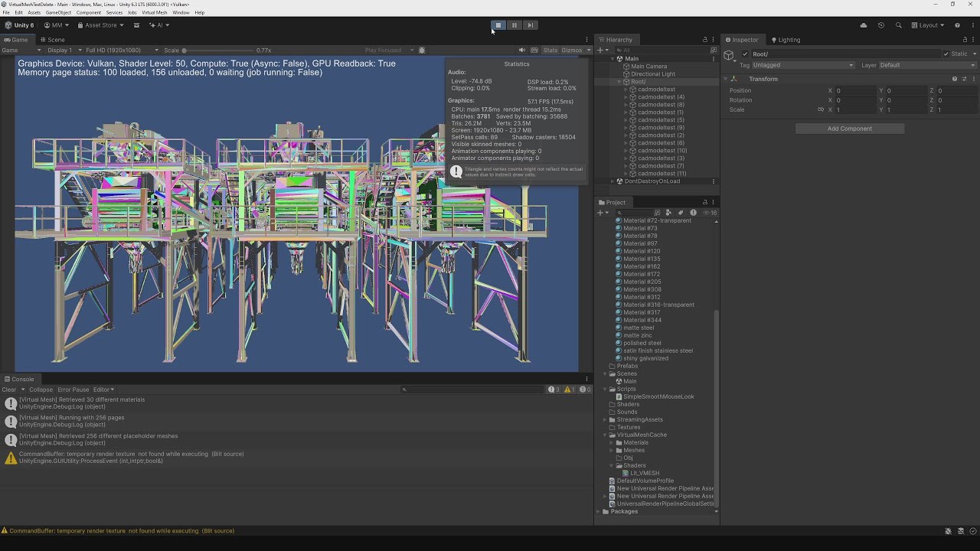This screenshot has width=980, height=551.
Task: Open the undo history icon
Action: pyautogui.click(x=881, y=25)
